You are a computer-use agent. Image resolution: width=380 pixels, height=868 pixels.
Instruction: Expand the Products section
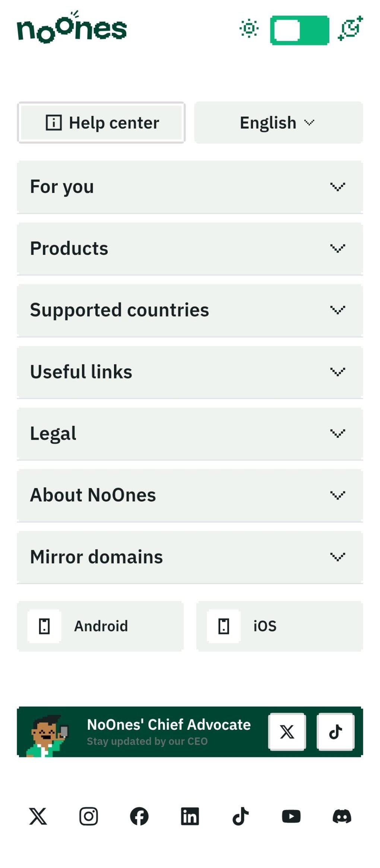tap(190, 248)
